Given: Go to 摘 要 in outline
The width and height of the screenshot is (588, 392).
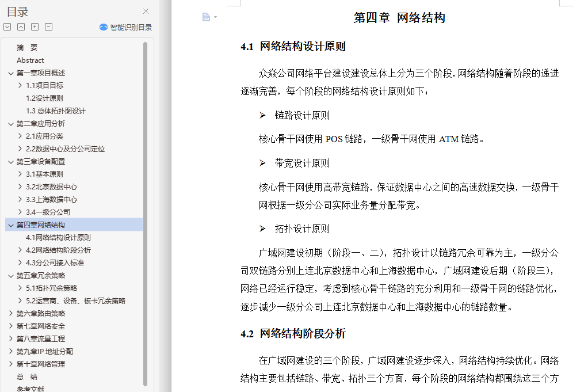Looking at the screenshot, I should [27, 48].
